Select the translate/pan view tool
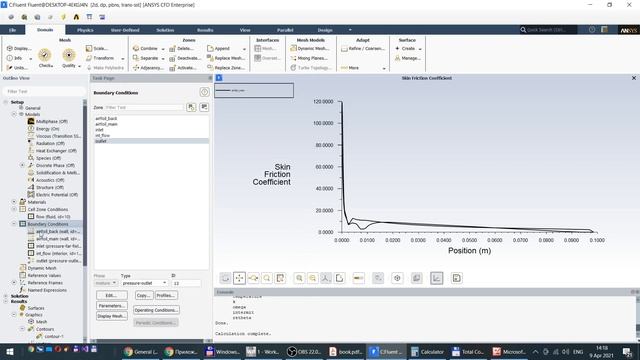Image resolution: width=640 pixels, height=360 pixels. (x=239, y=278)
